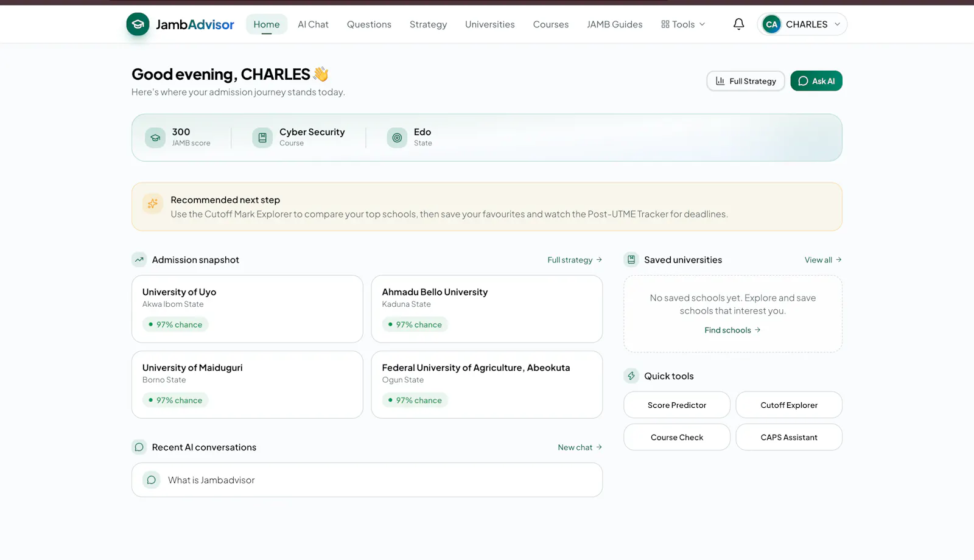Click the 'Kaduna State' label
The height and width of the screenshot is (560, 974).
click(x=406, y=304)
